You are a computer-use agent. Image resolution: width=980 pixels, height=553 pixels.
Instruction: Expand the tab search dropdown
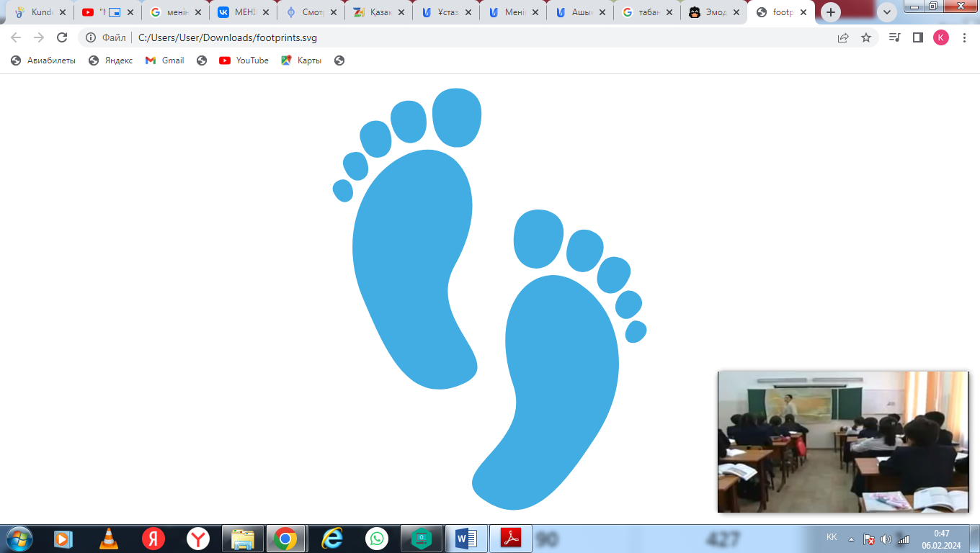click(888, 12)
